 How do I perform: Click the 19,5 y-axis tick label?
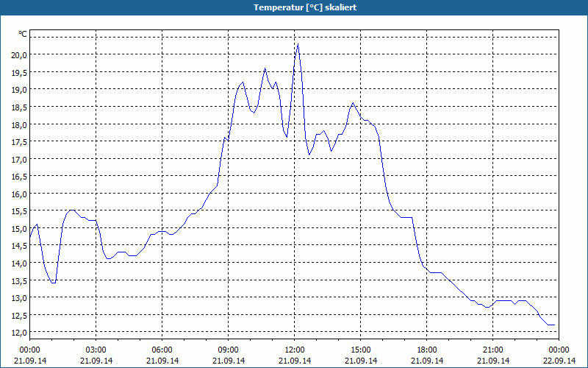[20, 72]
